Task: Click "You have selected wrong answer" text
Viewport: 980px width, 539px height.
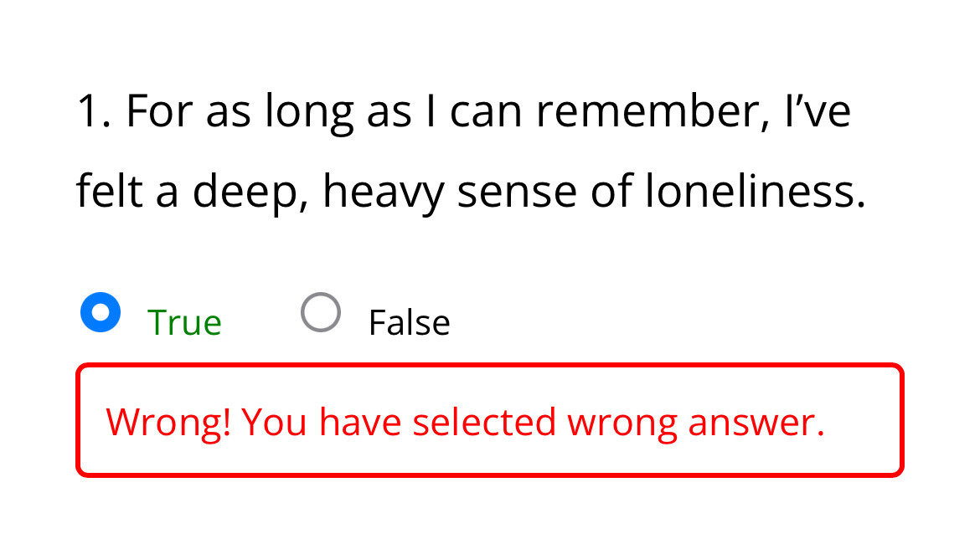Action: 533,423
